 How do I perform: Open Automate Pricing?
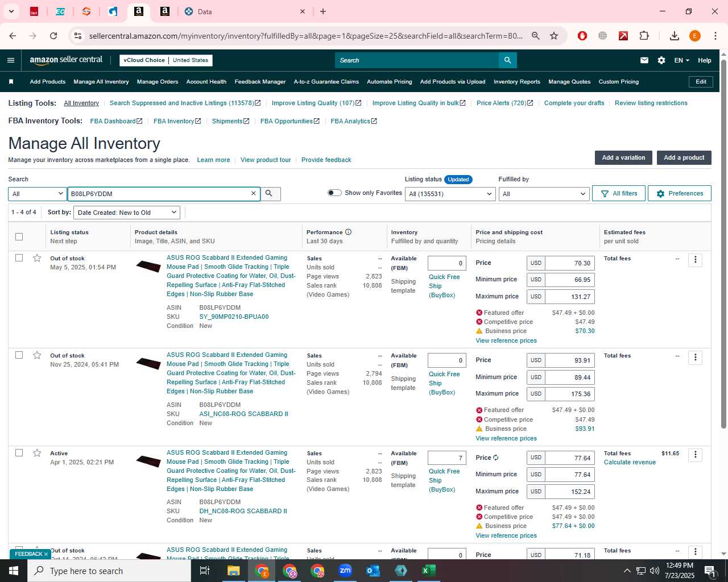coord(390,82)
